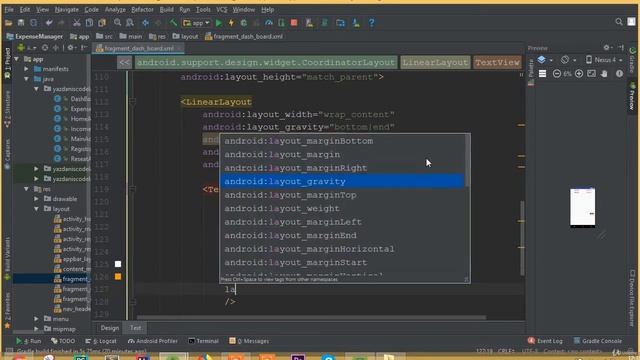
Task: Click the ExpenseManager breadcrumb in navigation bar
Action: click(35, 36)
